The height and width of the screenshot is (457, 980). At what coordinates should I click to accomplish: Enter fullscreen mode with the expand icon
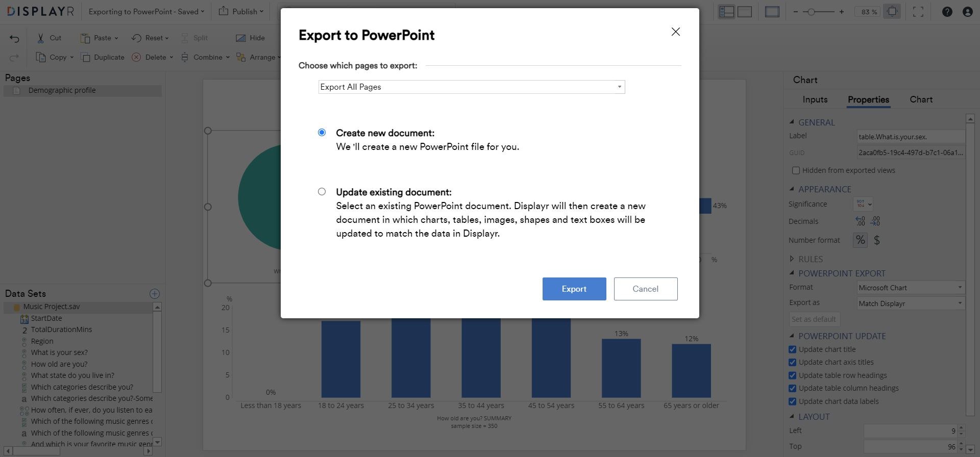[x=918, y=12]
